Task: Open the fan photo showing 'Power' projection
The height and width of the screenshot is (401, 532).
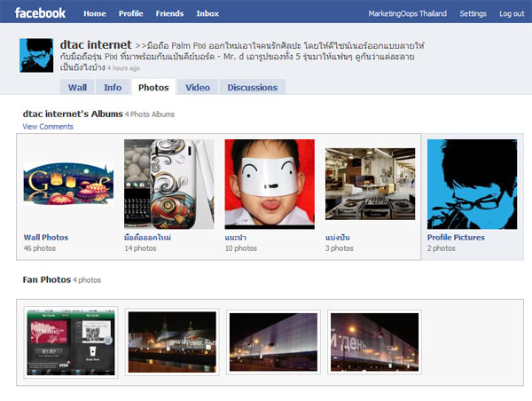Action: (x=172, y=342)
